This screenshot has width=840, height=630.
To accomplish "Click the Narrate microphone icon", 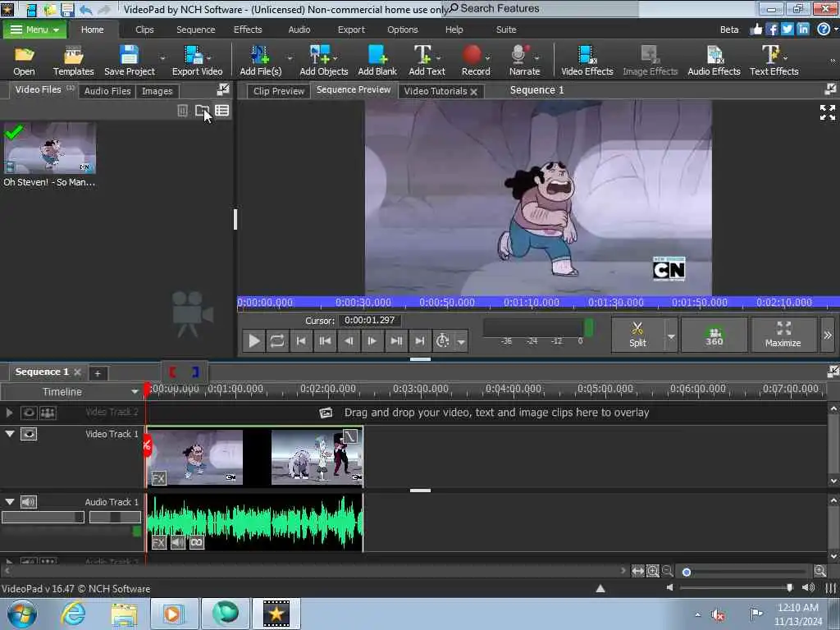I will [524, 61].
